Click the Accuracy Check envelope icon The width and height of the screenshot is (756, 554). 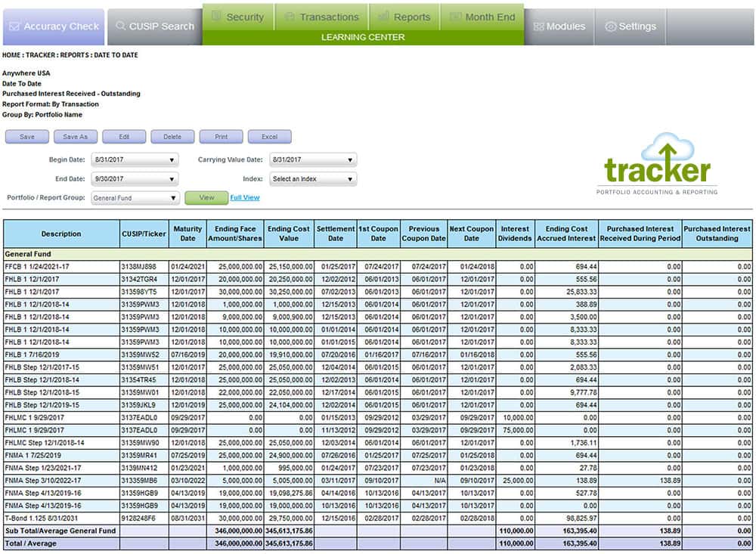pos(15,26)
